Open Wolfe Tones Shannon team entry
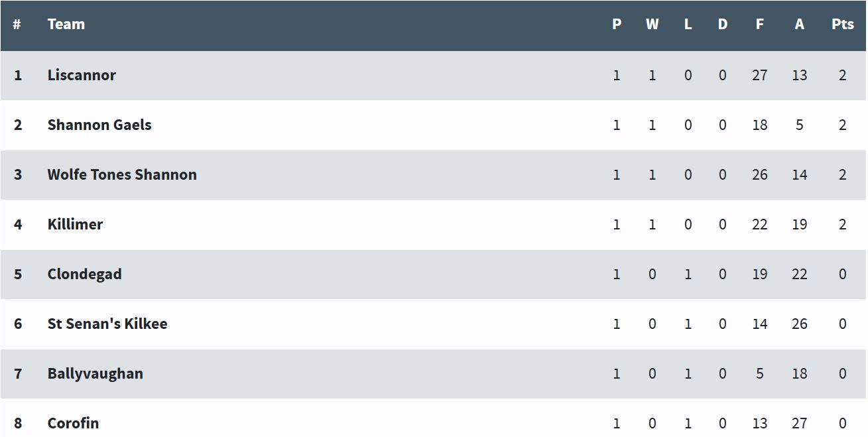The width and height of the screenshot is (868, 437). point(122,174)
